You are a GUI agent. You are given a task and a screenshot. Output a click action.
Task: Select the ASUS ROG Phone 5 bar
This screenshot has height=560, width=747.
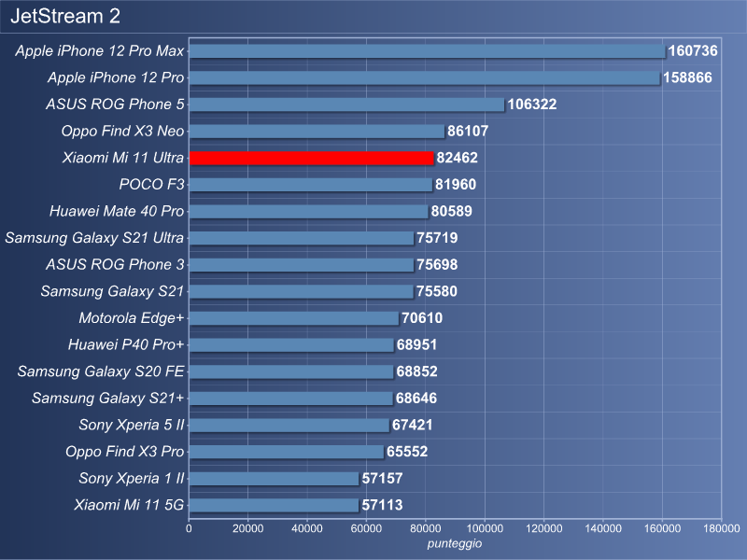[346, 105]
